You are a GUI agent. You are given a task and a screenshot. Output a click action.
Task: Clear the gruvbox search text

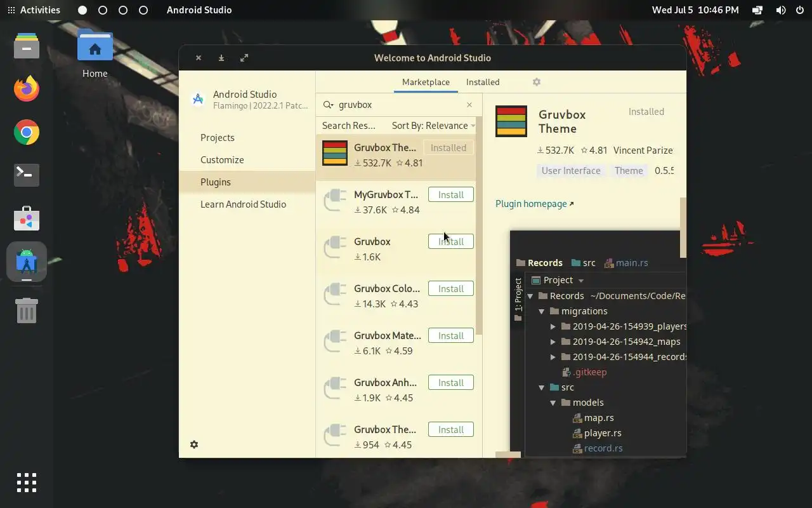coord(469,105)
